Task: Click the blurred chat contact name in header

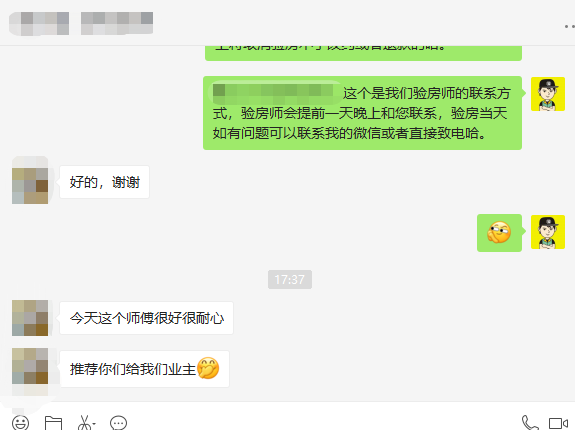Action: [81, 23]
